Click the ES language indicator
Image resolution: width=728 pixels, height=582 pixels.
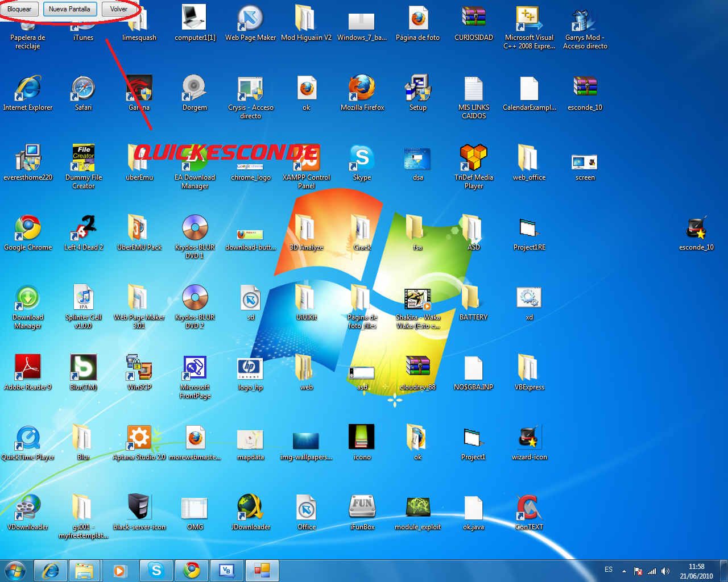(x=609, y=569)
